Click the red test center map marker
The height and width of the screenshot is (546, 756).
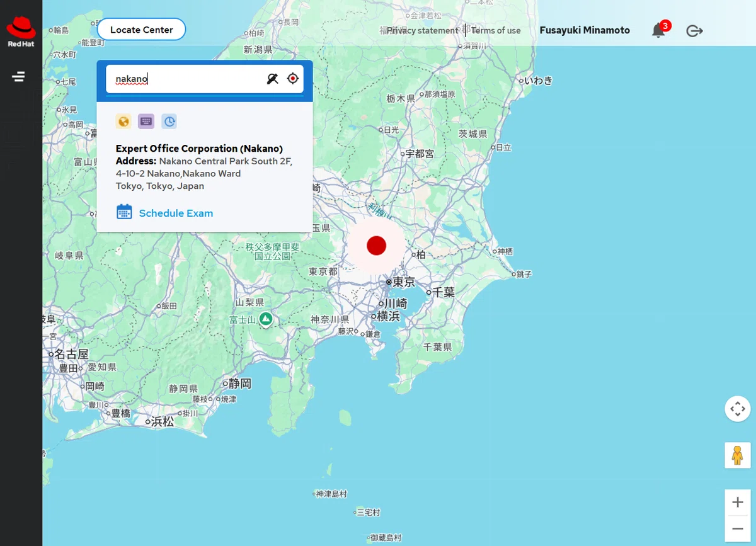[376, 246]
